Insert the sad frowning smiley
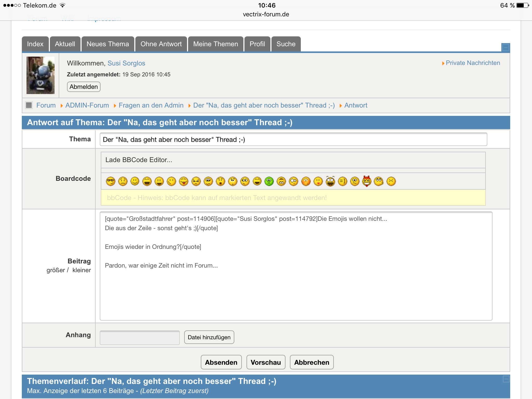Image resolution: width=532 pixels, height=399 pixels. [x=123, y=181]
